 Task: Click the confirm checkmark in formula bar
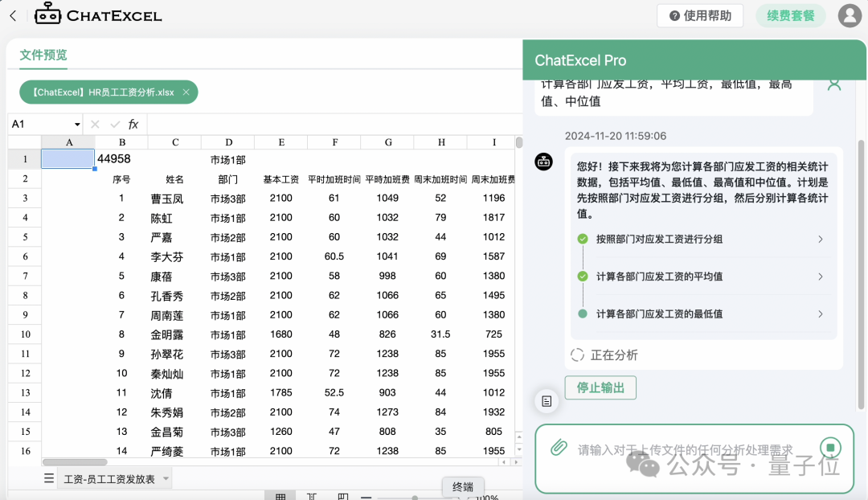[x=115, y=124]
